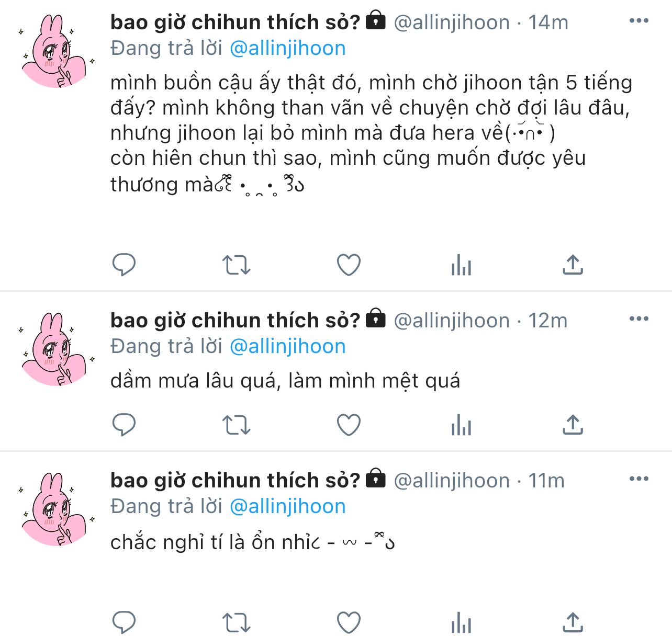Share the 14m tweet
The image size is (672, 637).
(573, 265)
